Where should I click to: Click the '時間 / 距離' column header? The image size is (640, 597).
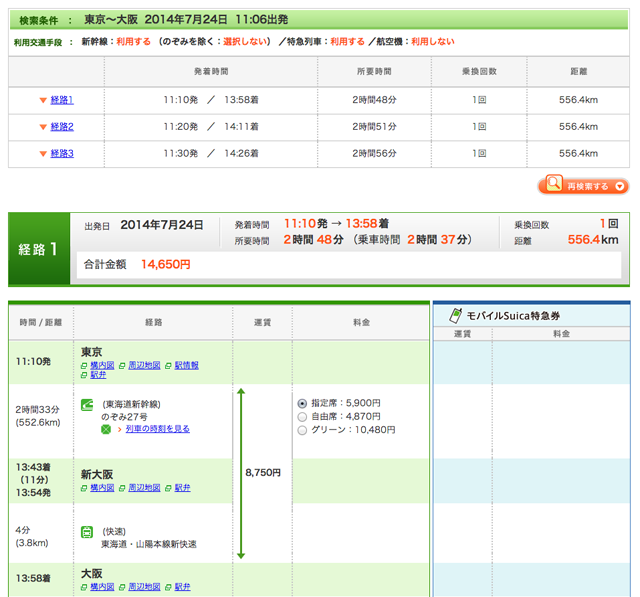click(x=41, y=322)
